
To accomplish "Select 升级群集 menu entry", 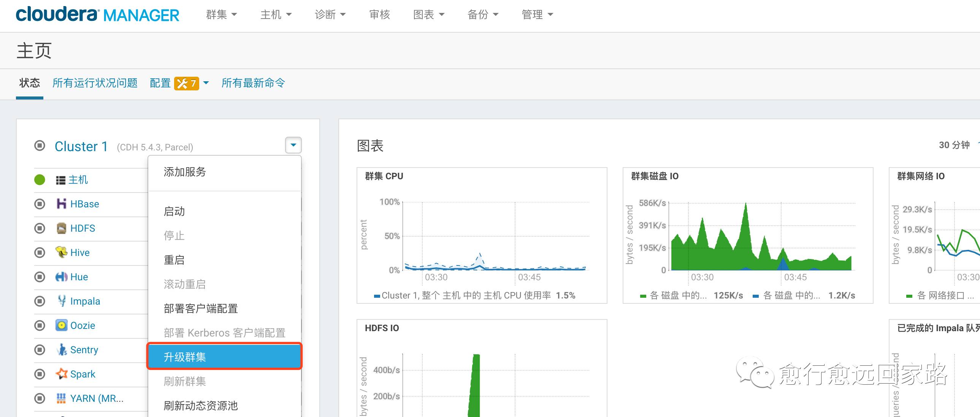I will tap(224, 357).
